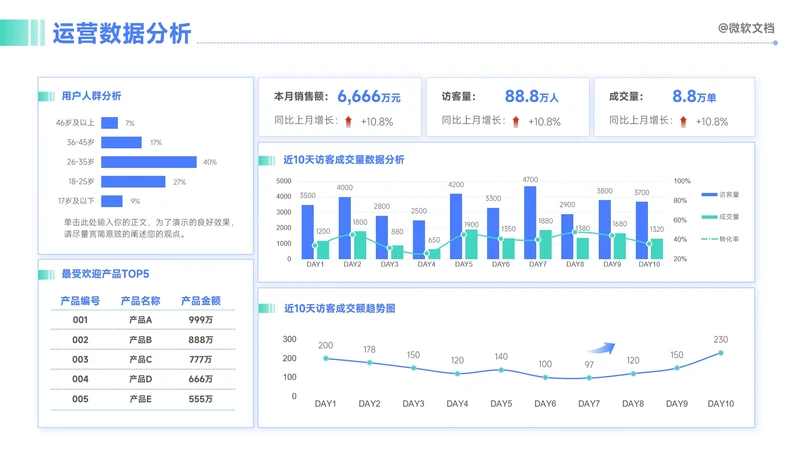The height and width of the screenshot is (450, 800).
Task: Click the red growth arrow under 成交量
Action: [x=683, y=121]
